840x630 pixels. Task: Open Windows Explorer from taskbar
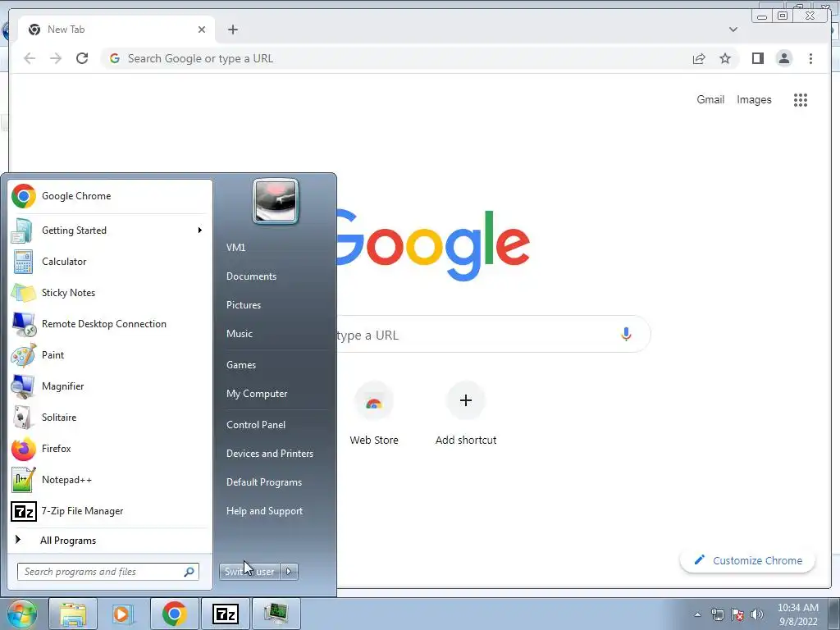(x=73, y=614)
